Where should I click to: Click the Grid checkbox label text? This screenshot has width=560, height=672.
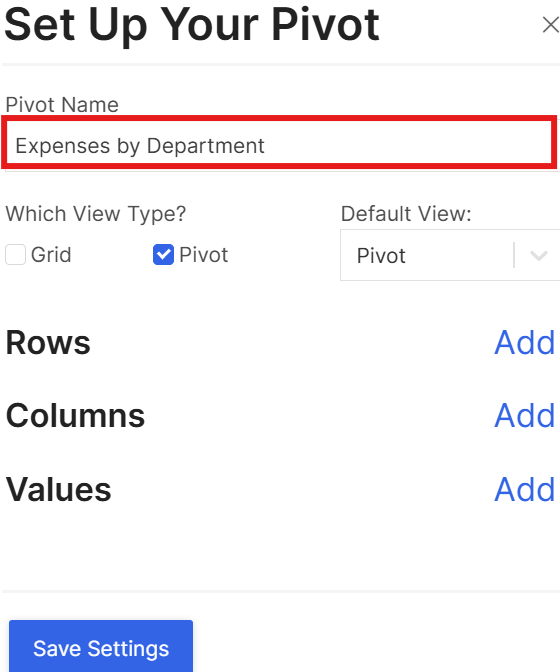[x=51, y=255]
